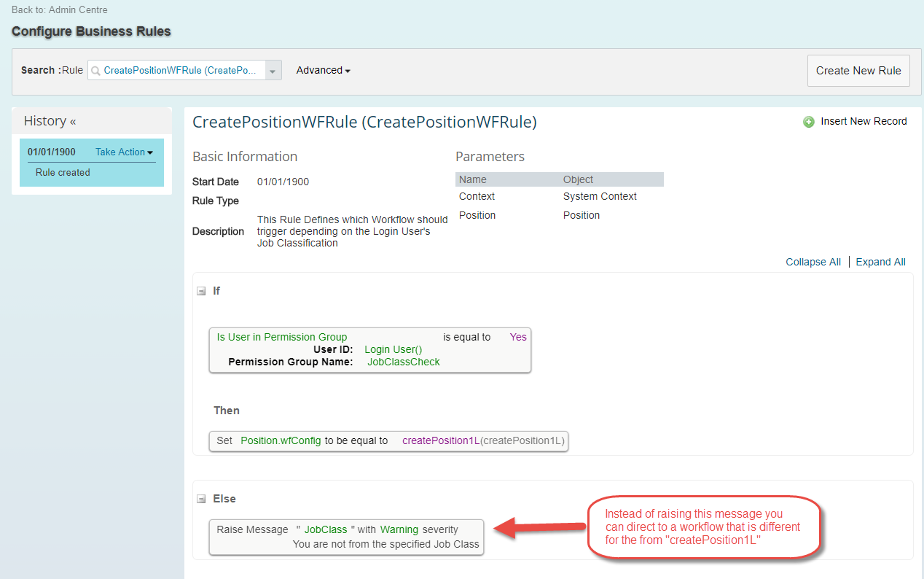Click the Context parameter name
The image size is (924, 579).
click(x=477, y=196)
